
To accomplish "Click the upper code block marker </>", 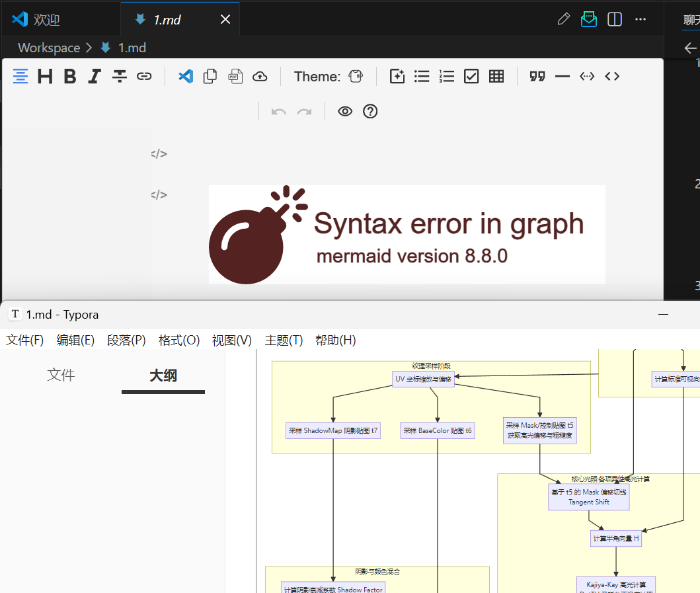I will (x=159, y=154).
